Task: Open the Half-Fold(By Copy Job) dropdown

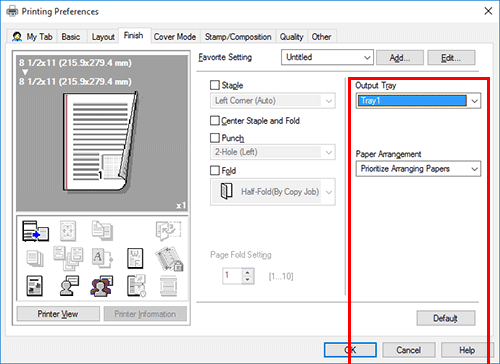Action: click(273, 192)
